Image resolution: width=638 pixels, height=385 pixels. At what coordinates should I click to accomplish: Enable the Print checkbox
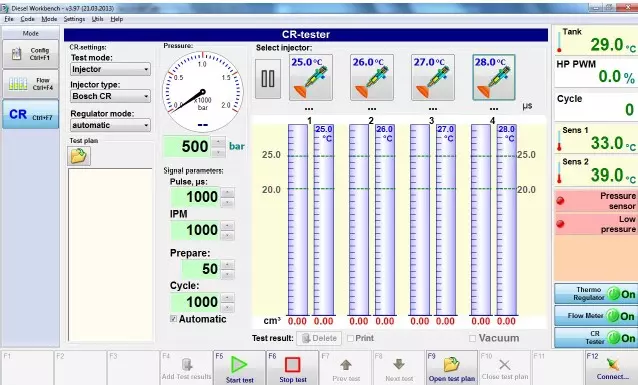[x=350, y=338]
